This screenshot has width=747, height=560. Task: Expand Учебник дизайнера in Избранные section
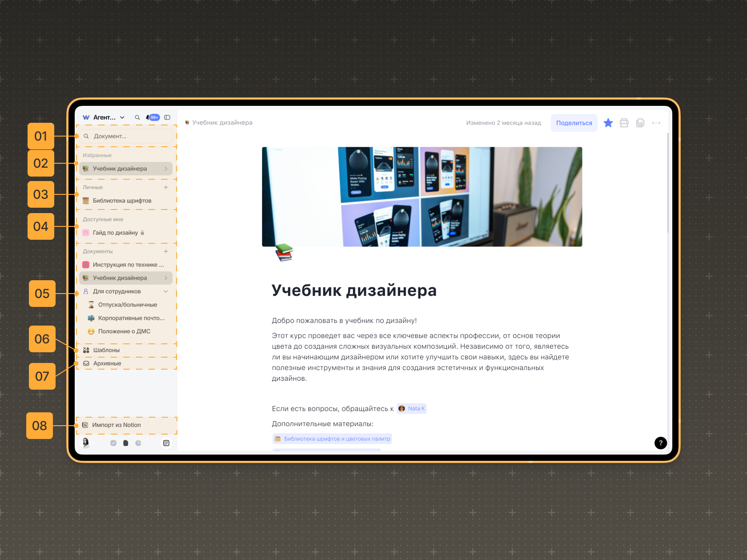[166, 169]
